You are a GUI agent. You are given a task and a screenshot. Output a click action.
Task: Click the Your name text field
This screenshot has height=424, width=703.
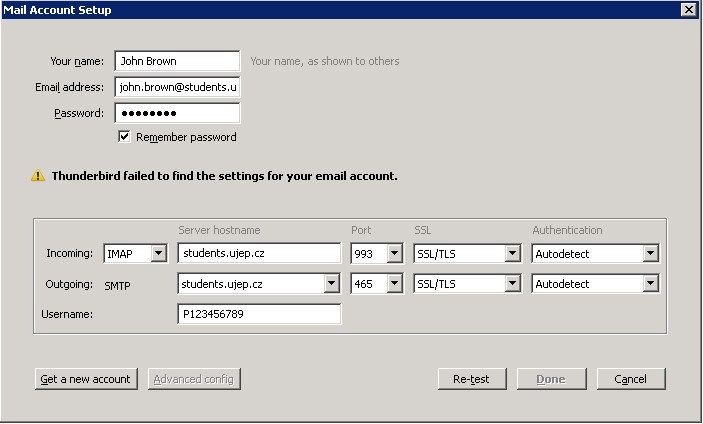pos(177,61)
